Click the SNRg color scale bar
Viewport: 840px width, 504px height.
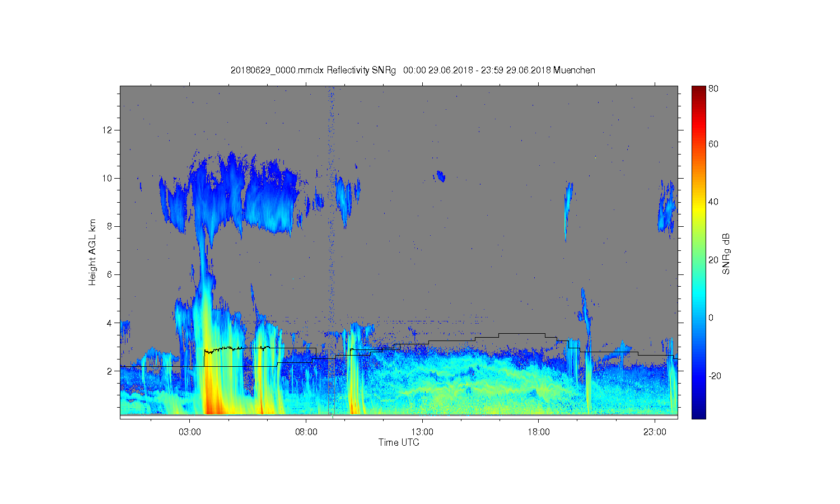(x=698, y=252)
